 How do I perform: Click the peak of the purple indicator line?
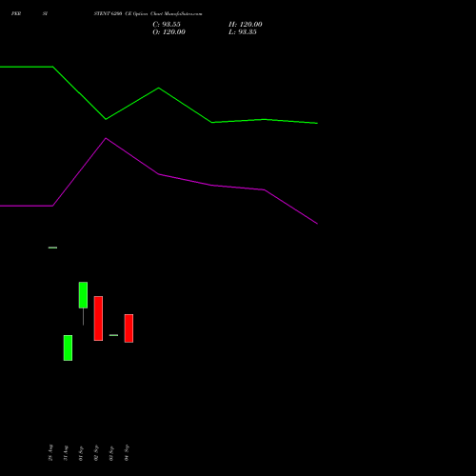point(106,138)
